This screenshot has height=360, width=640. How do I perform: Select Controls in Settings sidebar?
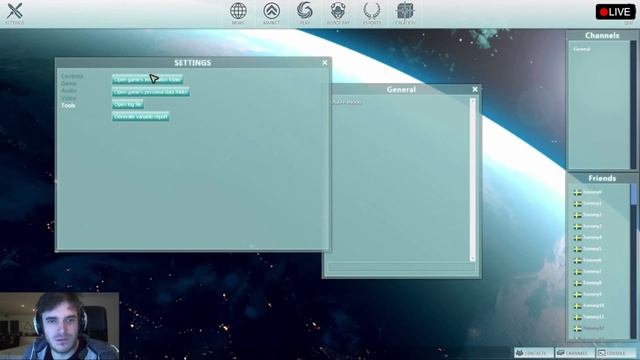(72, 76)
